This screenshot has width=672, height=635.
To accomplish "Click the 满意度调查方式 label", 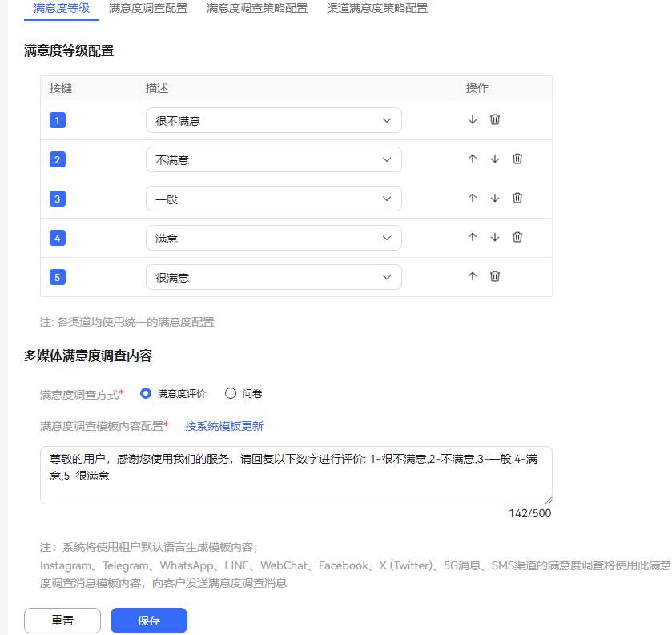I will [82, 395].
